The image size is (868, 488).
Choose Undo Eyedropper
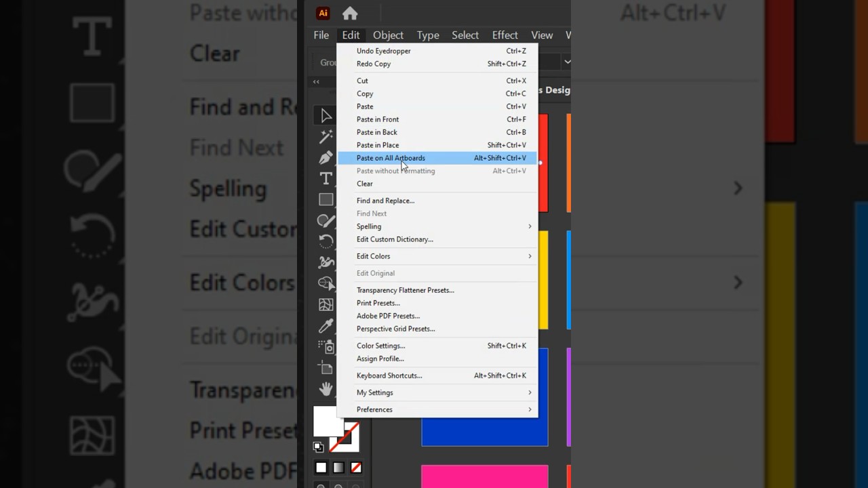(438, 51)
